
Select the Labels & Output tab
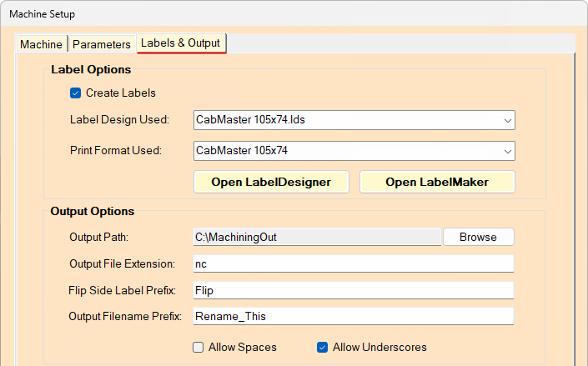point(180,43)
